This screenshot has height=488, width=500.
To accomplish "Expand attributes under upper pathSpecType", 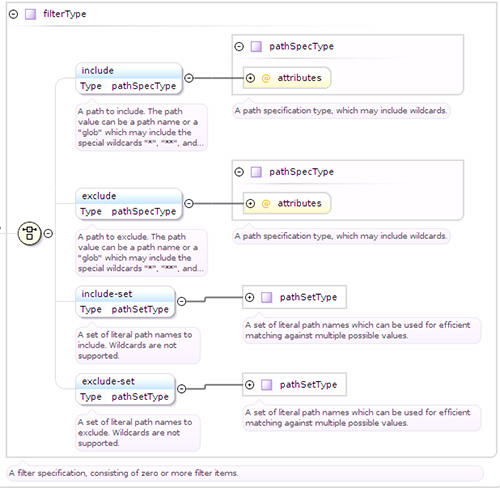I will click(x=250, y=78).
